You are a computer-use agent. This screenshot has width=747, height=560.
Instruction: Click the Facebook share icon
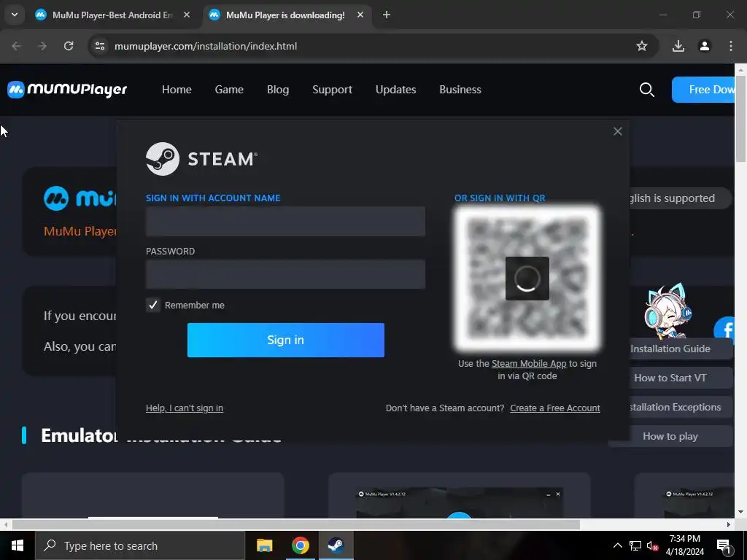tap(725, 330)
